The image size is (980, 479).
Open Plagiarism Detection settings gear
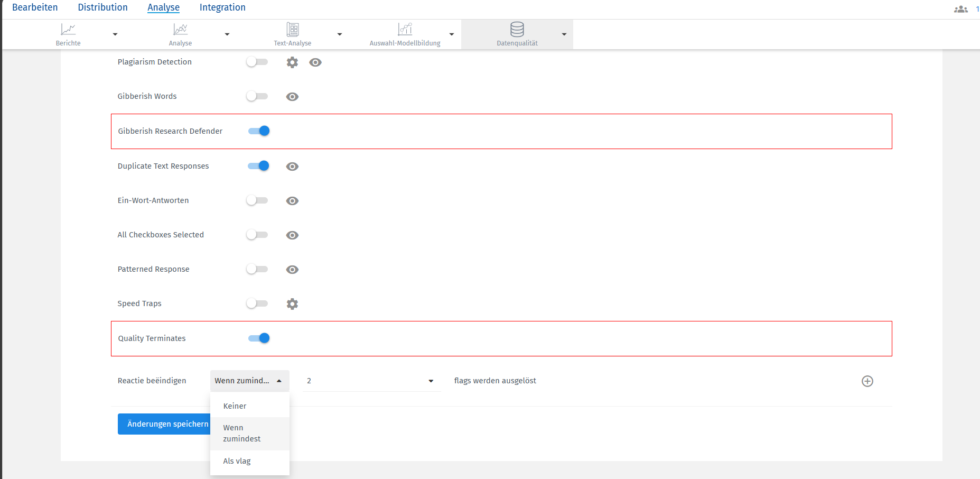(292, 62)
